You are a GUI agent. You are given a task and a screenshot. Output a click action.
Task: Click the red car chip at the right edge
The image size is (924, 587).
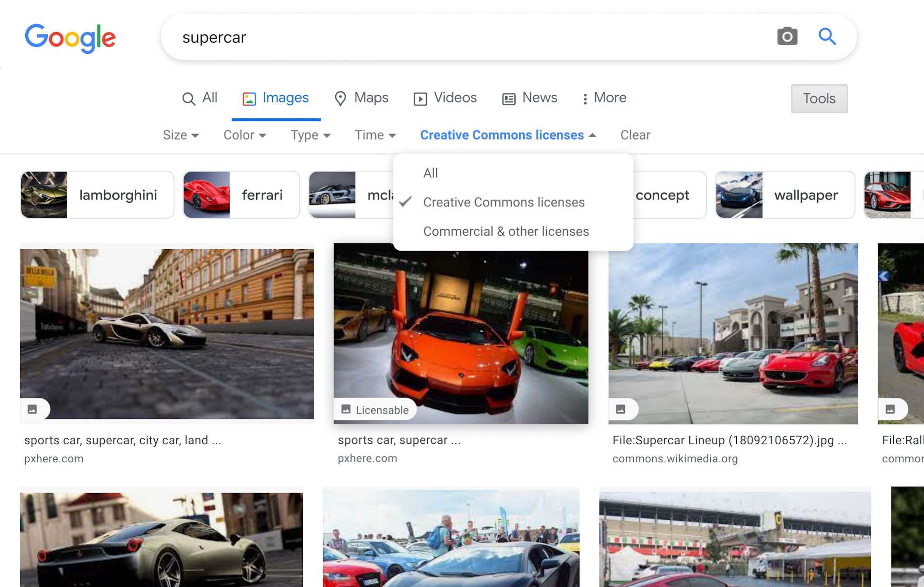(893, 195)
